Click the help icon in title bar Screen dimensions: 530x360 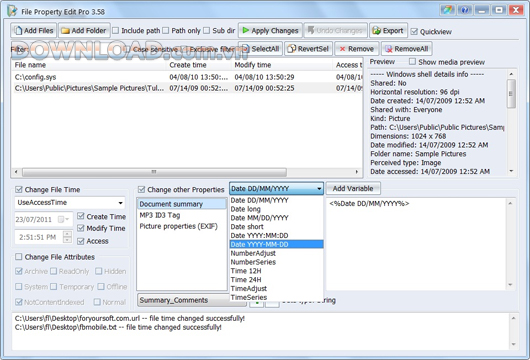[464, 10]
